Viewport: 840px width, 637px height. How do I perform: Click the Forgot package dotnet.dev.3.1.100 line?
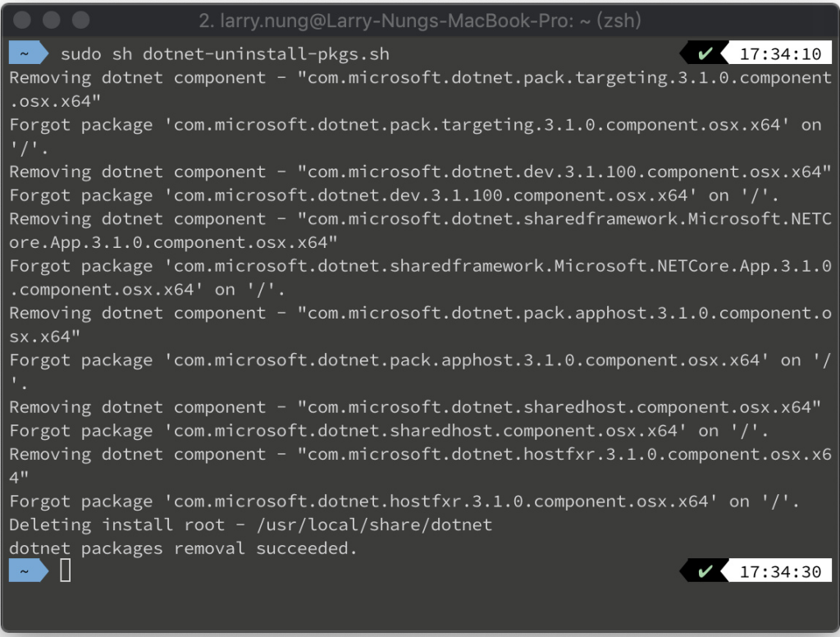pos(394,195)
